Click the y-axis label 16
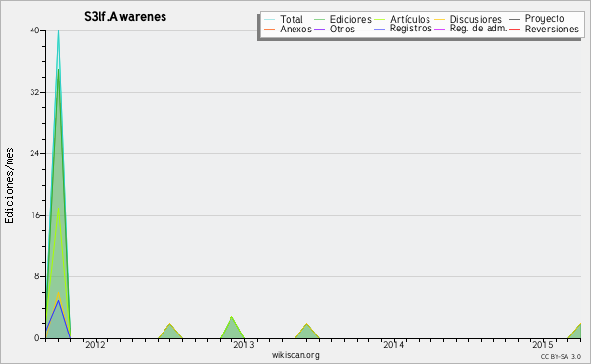This screenshot has height=364, width=591. click(34, 215)
